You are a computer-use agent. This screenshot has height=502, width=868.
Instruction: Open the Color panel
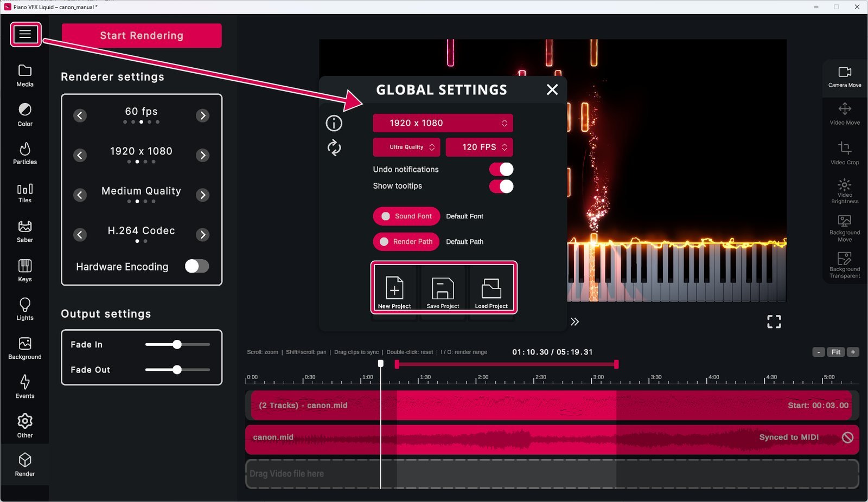tap(25, 115)
